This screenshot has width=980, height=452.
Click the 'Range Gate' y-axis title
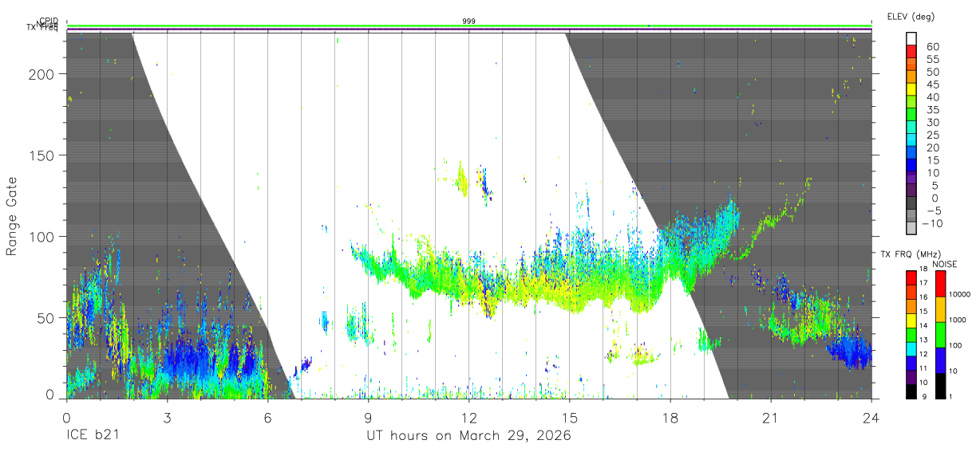[x=12, y=217]
